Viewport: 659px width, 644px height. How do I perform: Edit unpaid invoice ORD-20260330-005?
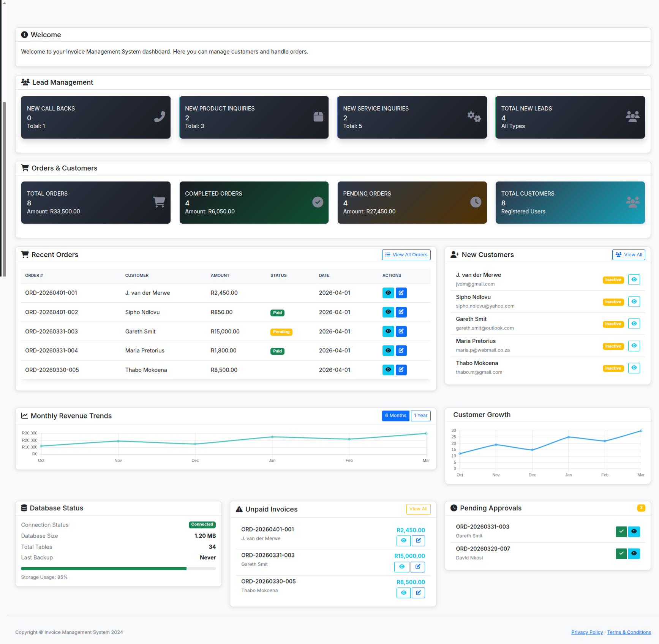[x=418, y=593]
